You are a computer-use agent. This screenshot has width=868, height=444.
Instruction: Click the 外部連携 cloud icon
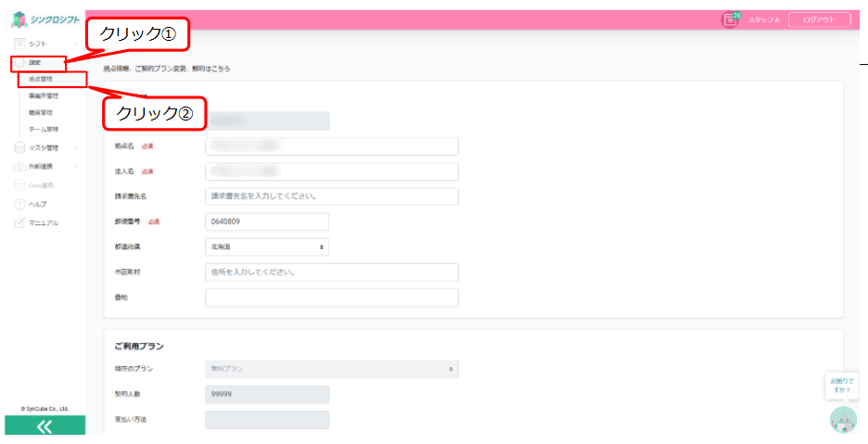click(19, 167)
